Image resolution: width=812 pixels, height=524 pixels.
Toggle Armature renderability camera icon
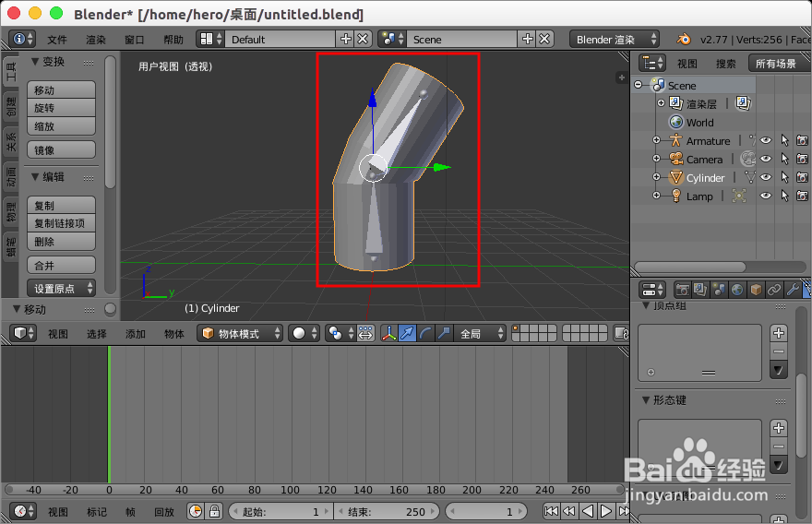[802, 140]
